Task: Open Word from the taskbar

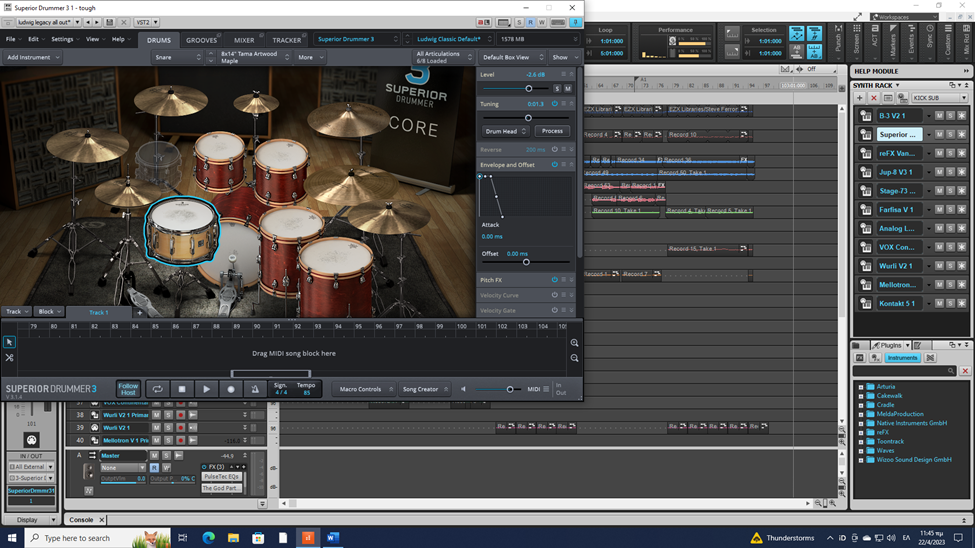Action: [333, 537]
